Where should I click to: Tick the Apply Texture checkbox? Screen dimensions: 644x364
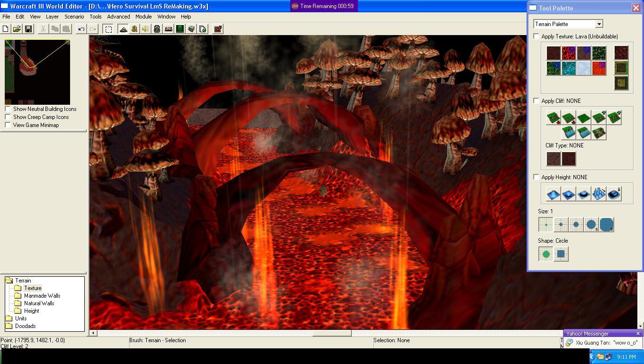537,36
